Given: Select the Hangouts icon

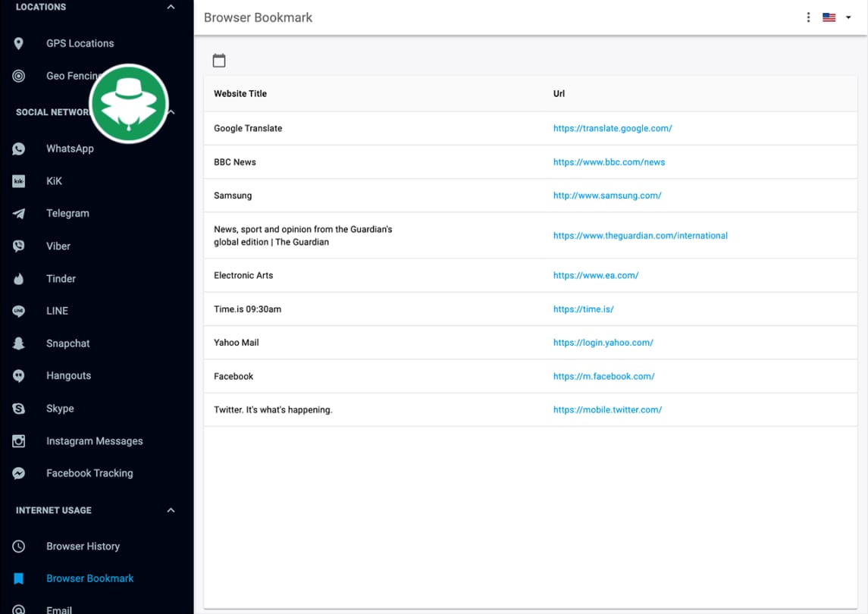Looking at the screenshot, I should coord(18,375).
